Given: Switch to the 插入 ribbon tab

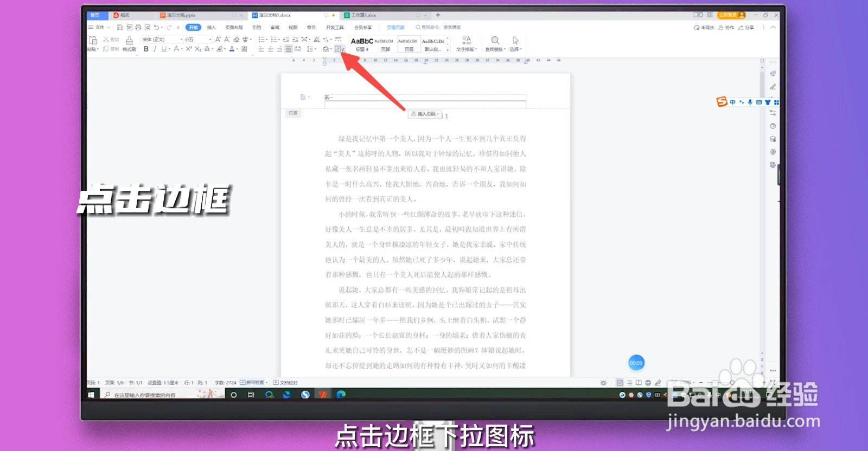Looking at the screenshot, I should click(x=212, y=27).
